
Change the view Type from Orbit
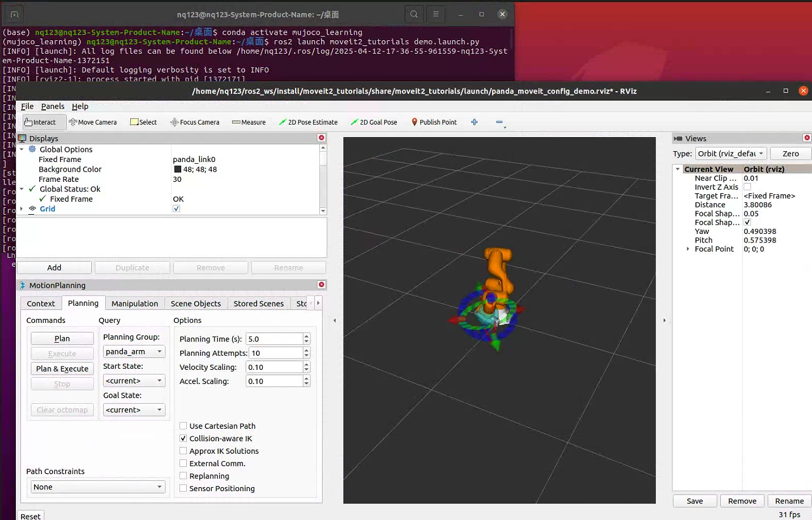[730, 154]
